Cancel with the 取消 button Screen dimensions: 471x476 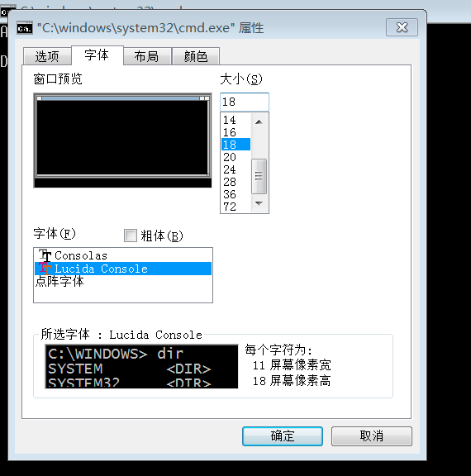pos(372,436)
